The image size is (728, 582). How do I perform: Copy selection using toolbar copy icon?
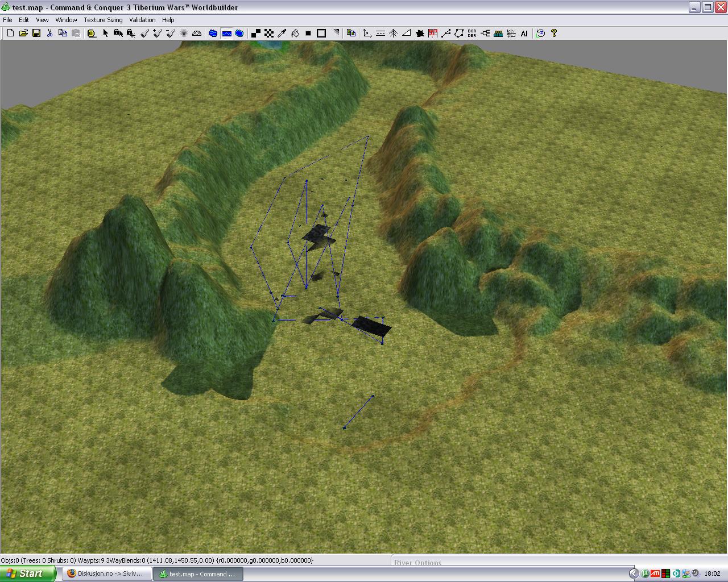(x=63, y=34)
